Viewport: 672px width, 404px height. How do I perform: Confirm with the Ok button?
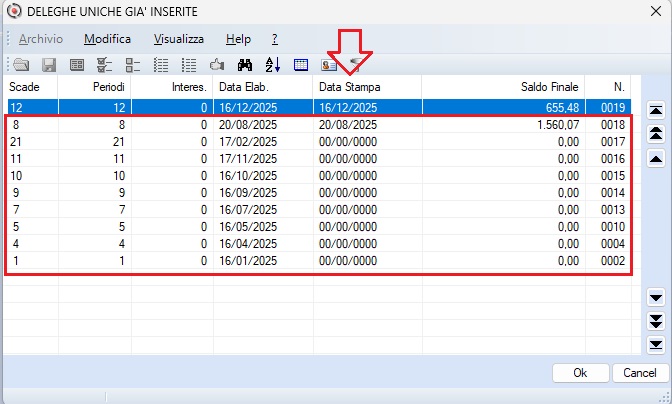tap(580, 373)
